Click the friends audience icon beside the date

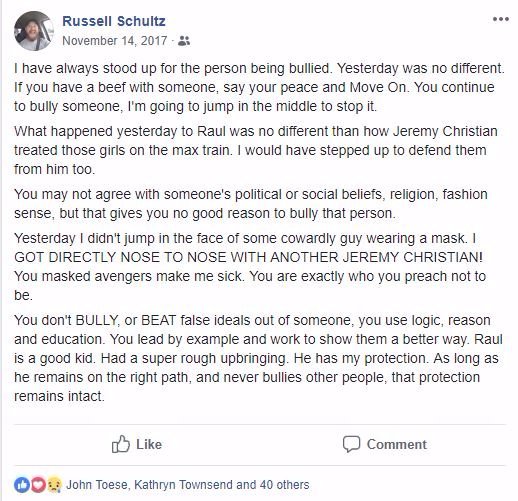point(184,41)
